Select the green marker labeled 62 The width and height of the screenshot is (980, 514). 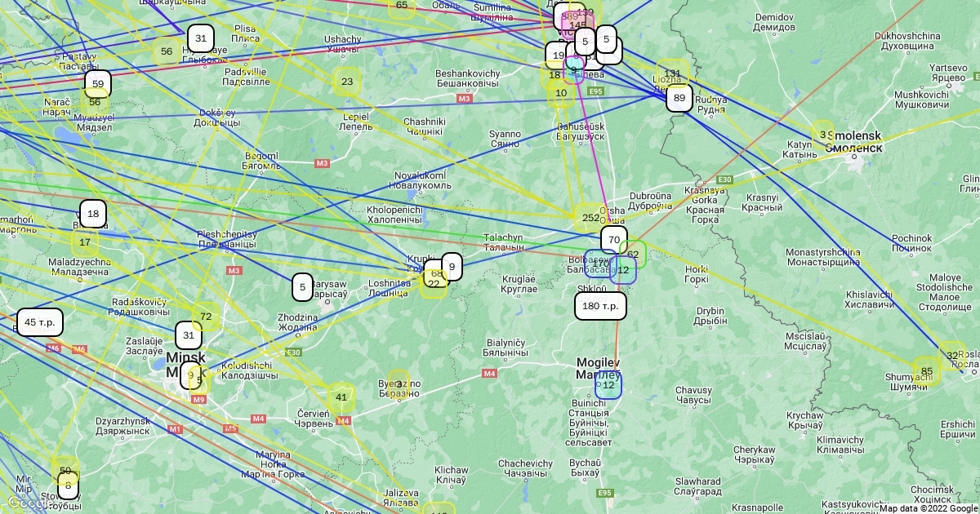coord(633,254)
